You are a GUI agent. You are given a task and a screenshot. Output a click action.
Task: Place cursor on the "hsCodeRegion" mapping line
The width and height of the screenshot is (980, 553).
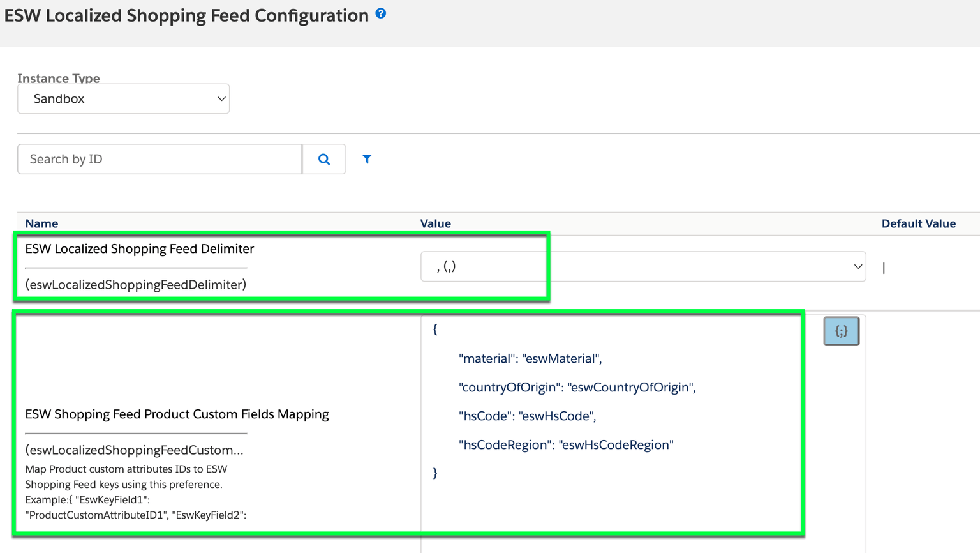(x=566, y=444)
